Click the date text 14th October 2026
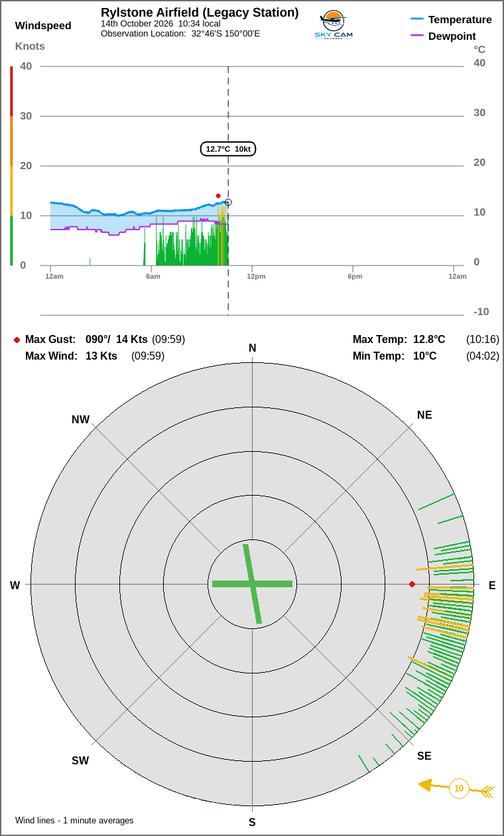This screenshot has height=836, width=504. click(137, 23)
